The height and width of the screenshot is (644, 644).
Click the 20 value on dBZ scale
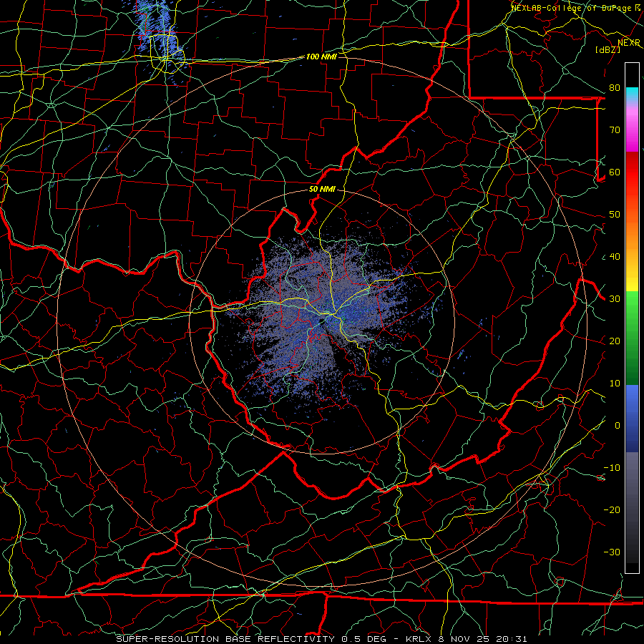tap(615, 341)
